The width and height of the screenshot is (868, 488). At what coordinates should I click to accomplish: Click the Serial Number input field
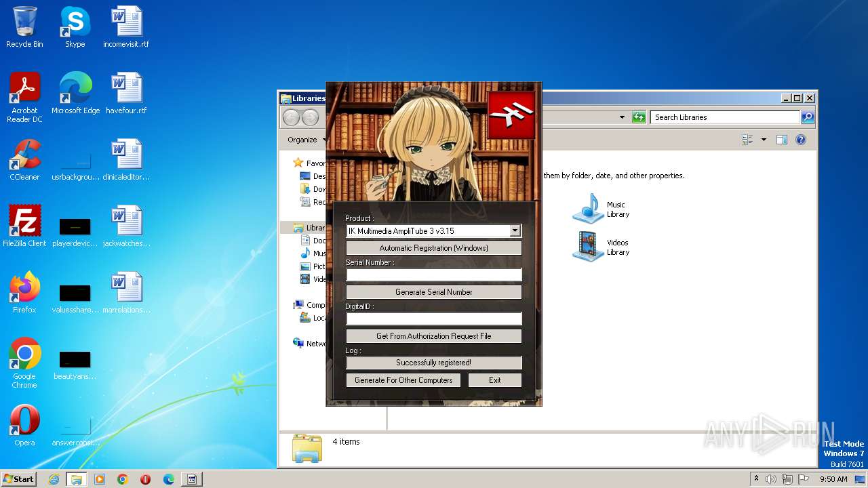tap(434, 274)
